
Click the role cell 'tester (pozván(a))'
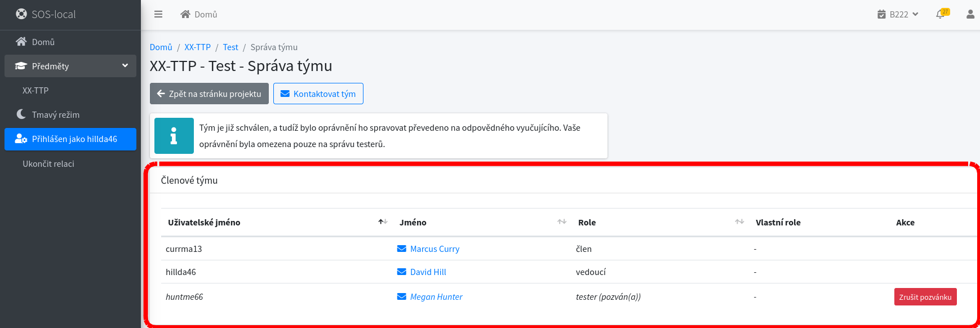608,296
